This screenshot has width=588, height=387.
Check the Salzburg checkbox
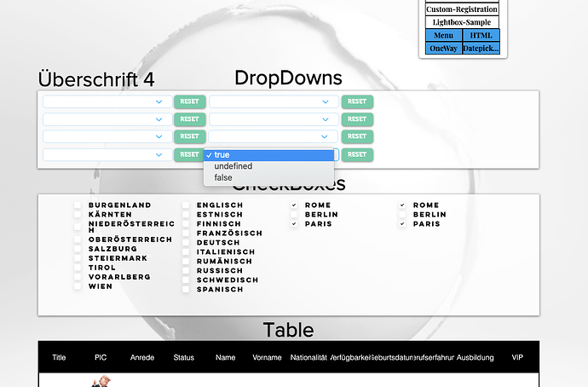(x=78, y=249)
